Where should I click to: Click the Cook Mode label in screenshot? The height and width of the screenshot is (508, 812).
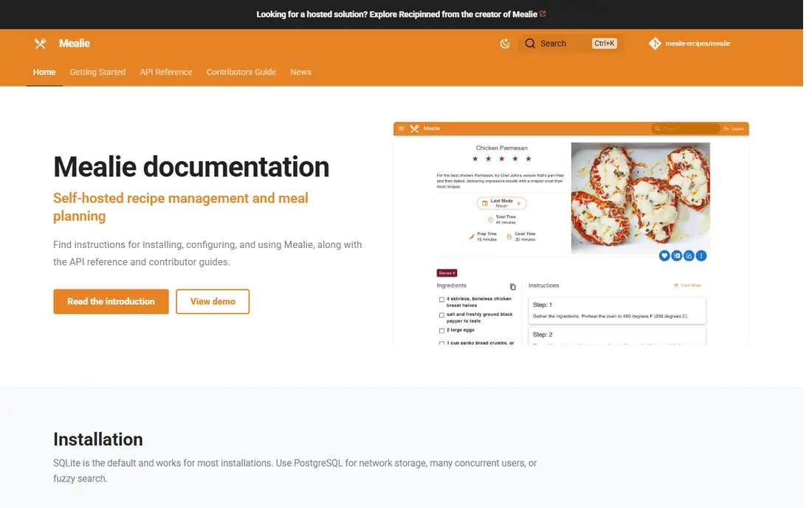click(x=691, y=285)
